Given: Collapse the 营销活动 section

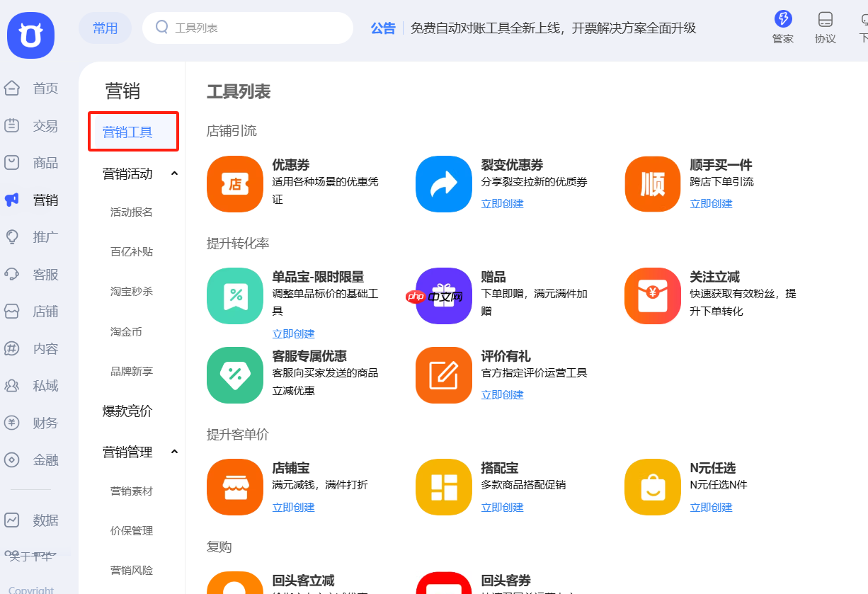Looking at the screenshot, I should tap(174, 173).
